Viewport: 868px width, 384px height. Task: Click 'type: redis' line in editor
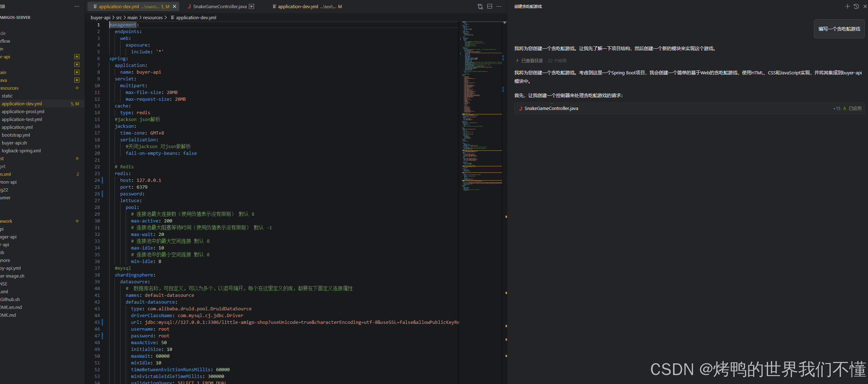tap(135, 113)
